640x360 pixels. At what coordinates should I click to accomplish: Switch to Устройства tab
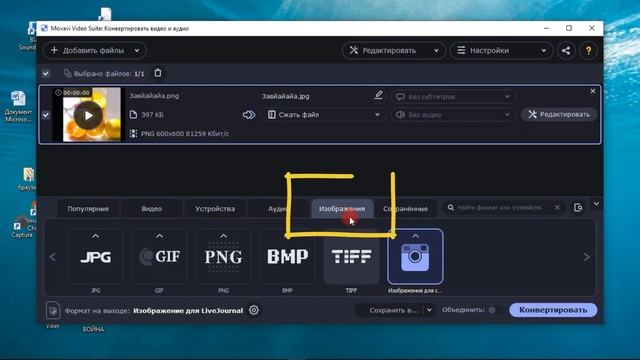coord(215,209)
